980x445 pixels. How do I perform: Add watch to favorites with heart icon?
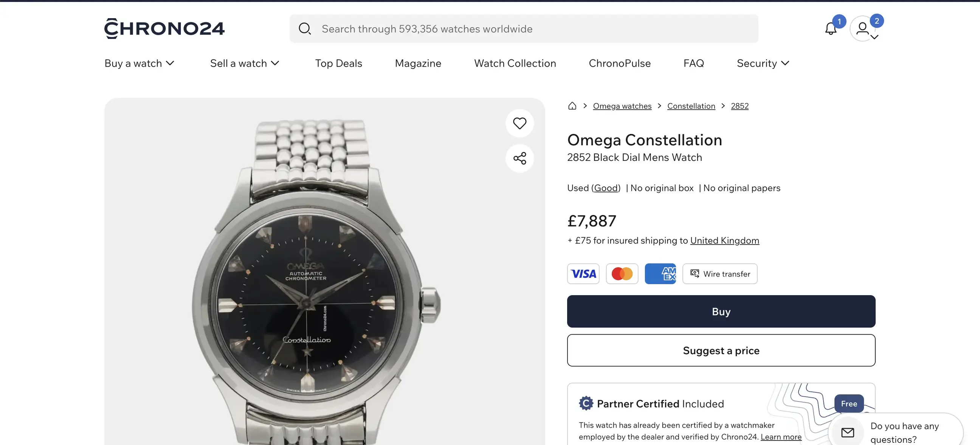tap(519, 123)
